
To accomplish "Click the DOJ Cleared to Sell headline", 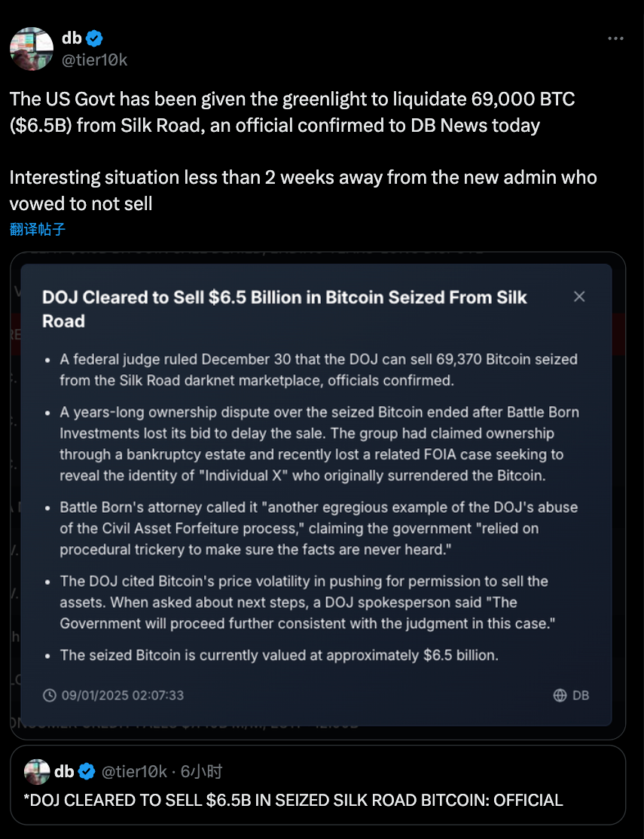I will [x=285, y=310].
